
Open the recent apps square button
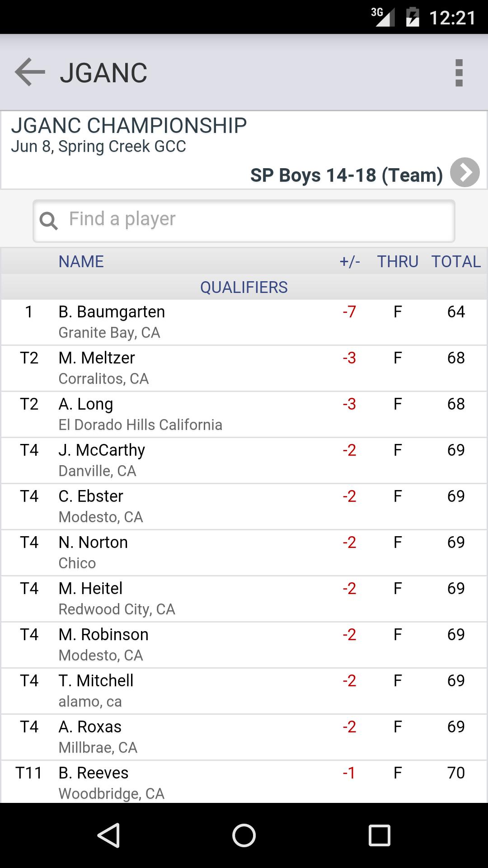point(380,835)
